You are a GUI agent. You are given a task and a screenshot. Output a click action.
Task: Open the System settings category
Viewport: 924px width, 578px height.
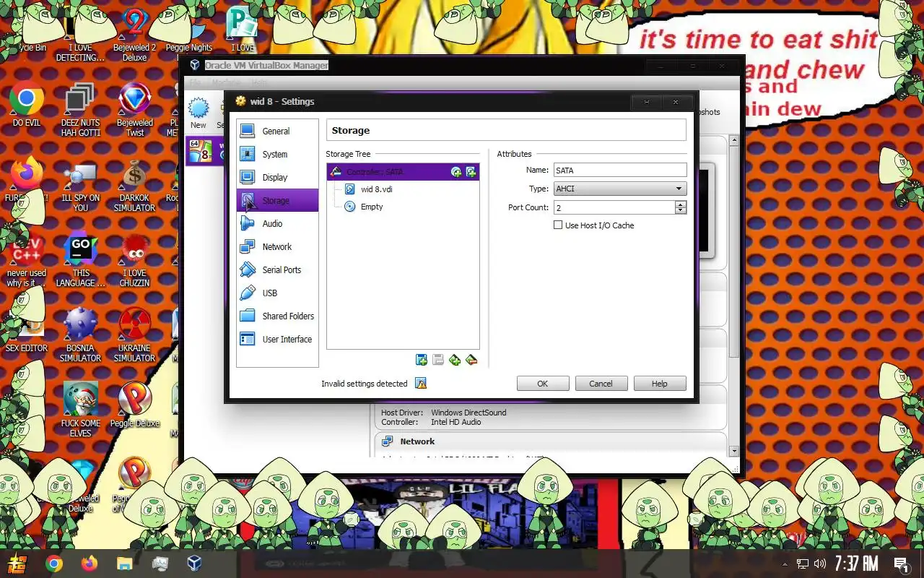pos(277,154)
